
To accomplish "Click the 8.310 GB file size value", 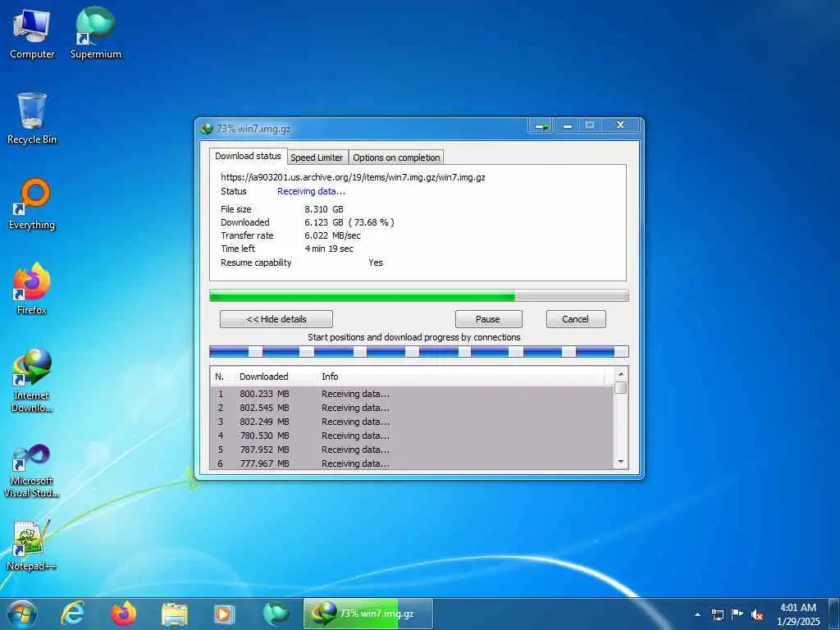I will [324, 209].
